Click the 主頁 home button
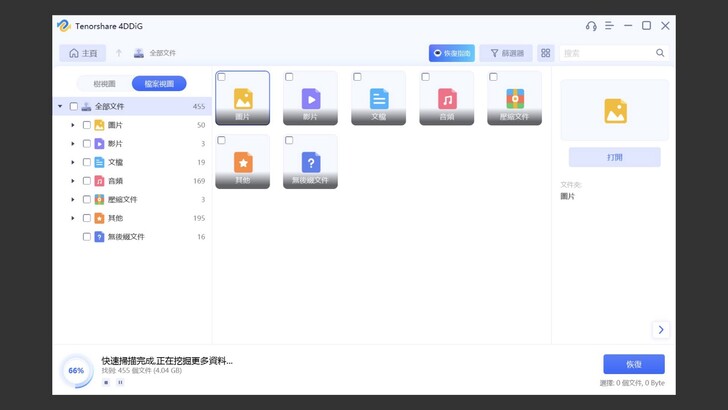 [83, 53]
